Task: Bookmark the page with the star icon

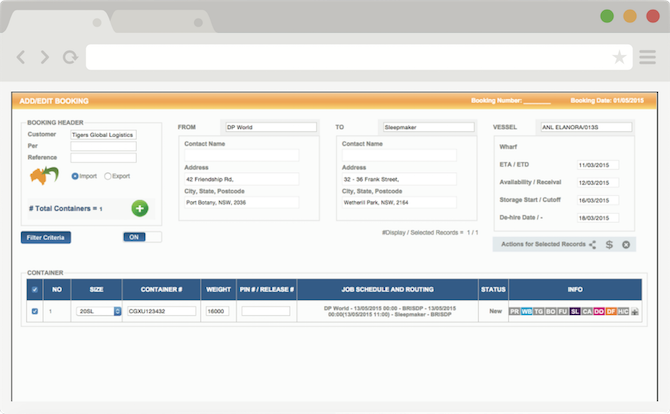Action: point(619,57)
